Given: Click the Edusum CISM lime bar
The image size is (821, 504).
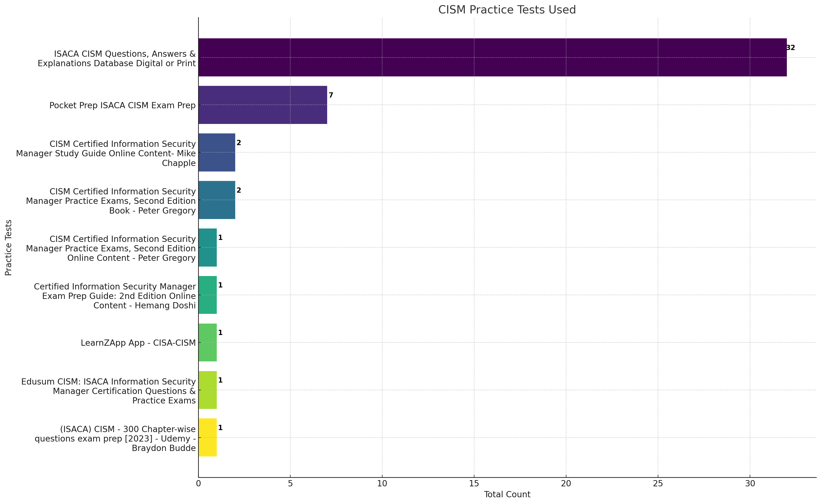Looking at the screenshot, I should [208, 390].
